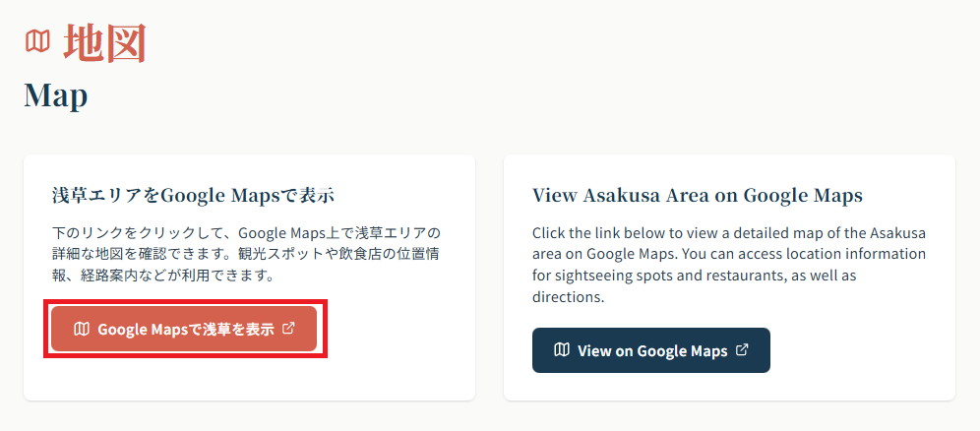Viewport: 980px width, 431px height.
Task: Open Google Mapsで浅草を表示 button
Action: (184, 329)
